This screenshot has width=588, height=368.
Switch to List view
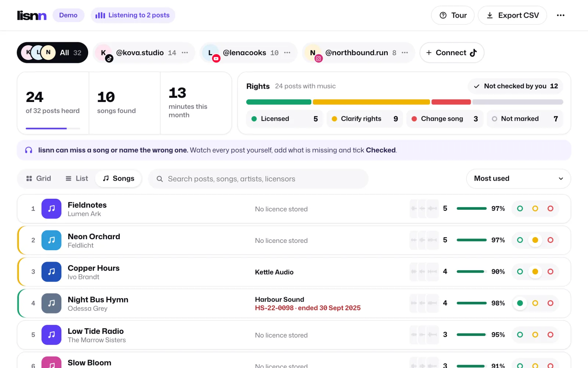pyautogui.click(x=76, y=178)
